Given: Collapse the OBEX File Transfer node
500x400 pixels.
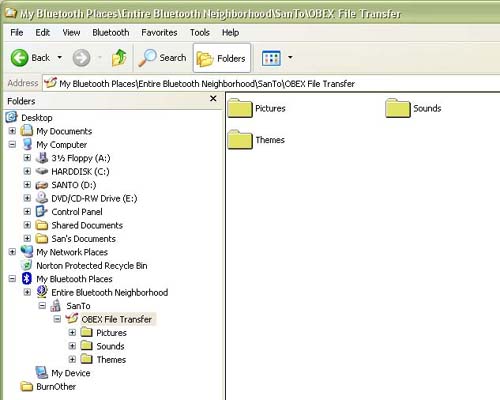Looking at the screenshot, I should (x=57, y=319).
